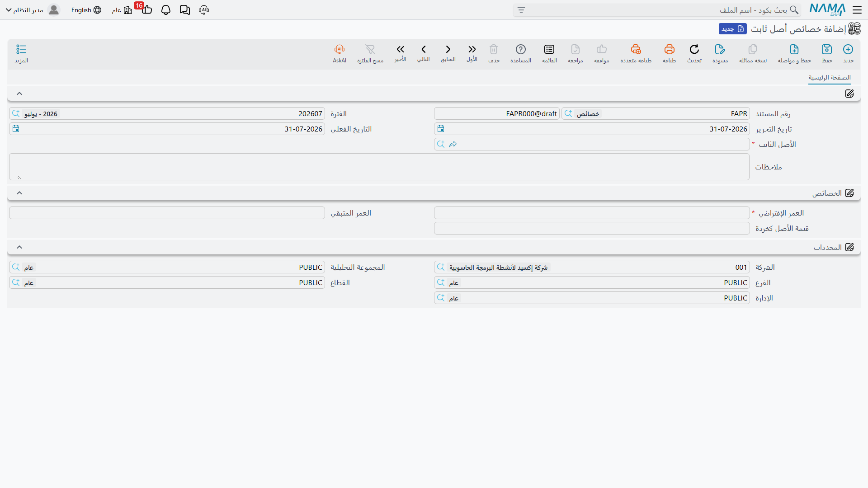The height and width of the screenshot is (488, 868).
Task: Open lookup for القطاع field
Action: coord(16,282)
